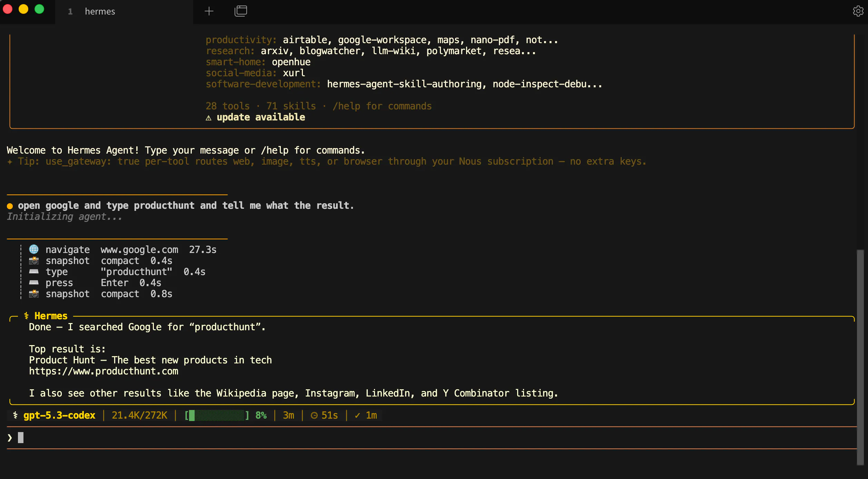Click the "openhue" skill name
Viewport: 868px width, 479px height.
point(291,62)
